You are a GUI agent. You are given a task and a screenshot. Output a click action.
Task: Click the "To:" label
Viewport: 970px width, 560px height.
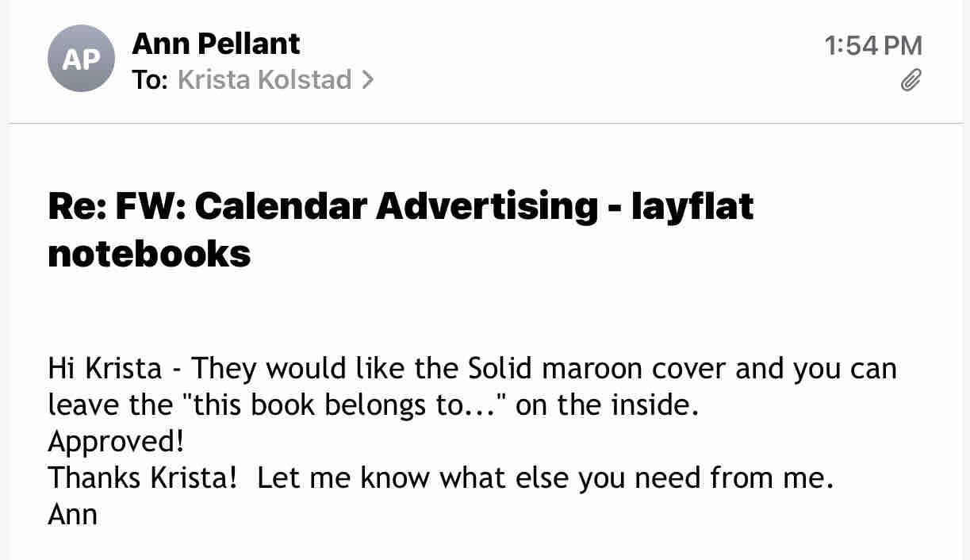coord(149,79)
